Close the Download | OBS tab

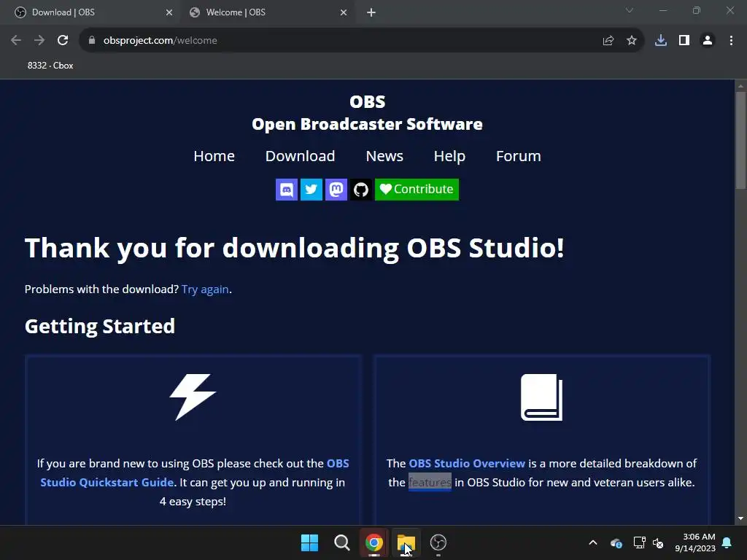[x=169, y=12]
